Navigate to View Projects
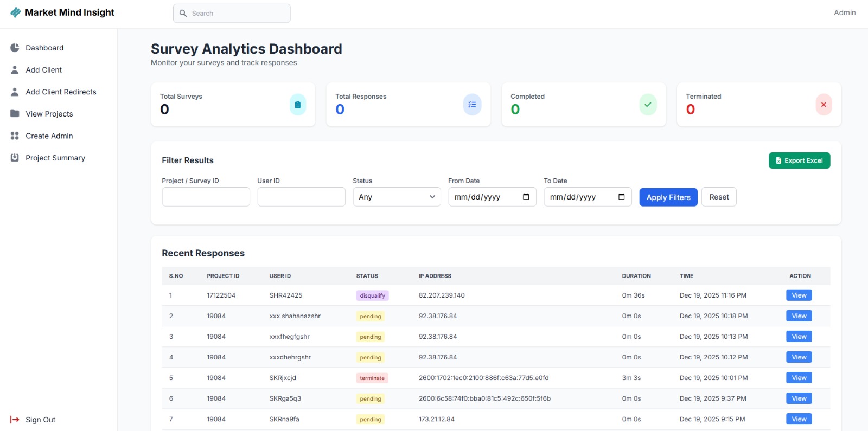The height and width of the screenshot is (431, 868). (x=49, y=114)
